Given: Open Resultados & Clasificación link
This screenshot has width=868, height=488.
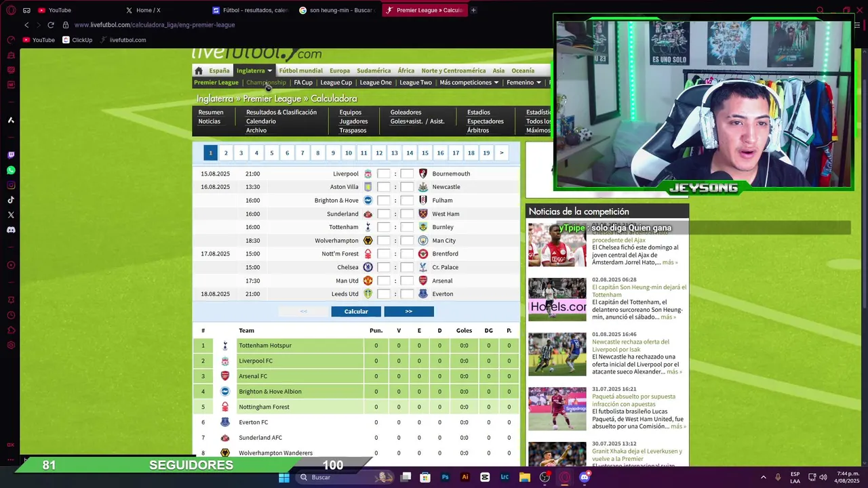Looking at the screenshot, I should [x=281, y=113].
